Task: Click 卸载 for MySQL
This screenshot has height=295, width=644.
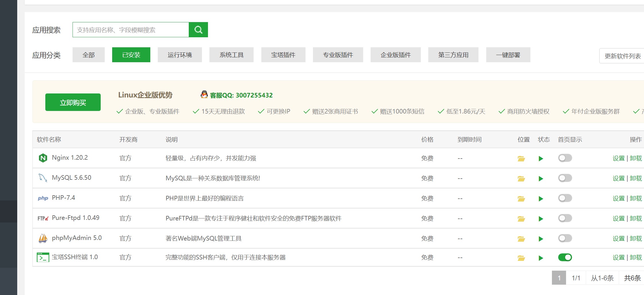Action: coord(636,178)
